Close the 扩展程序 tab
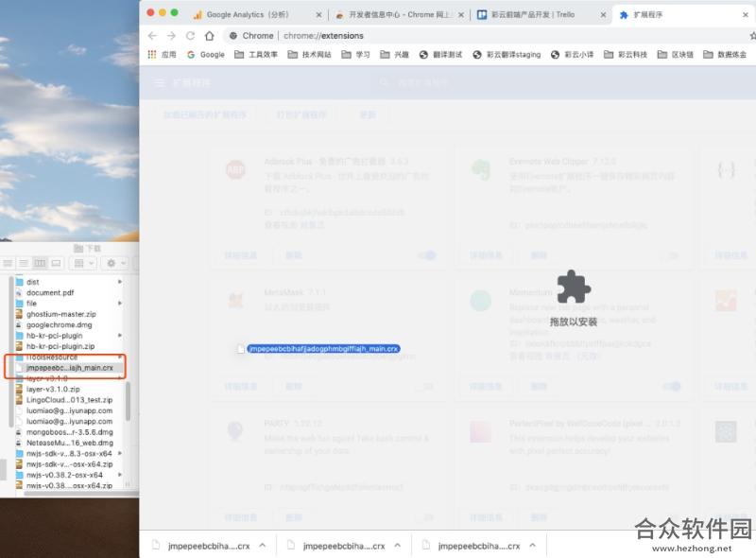 coord(746,15)
